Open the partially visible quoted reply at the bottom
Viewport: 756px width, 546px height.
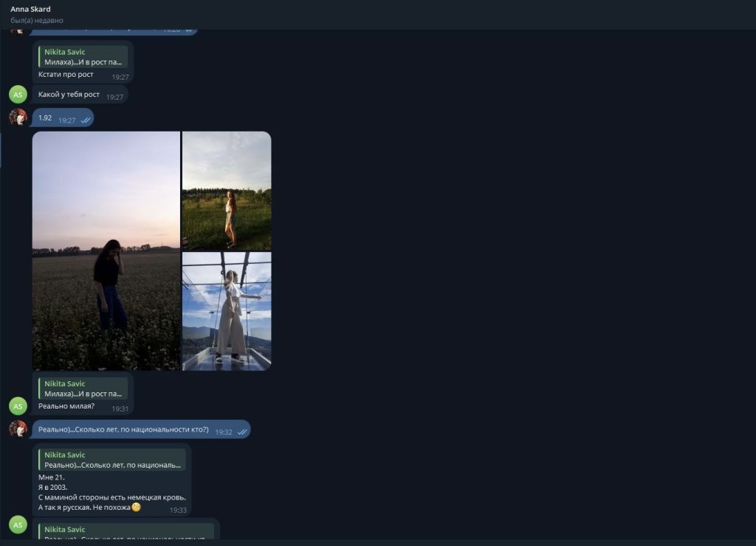tap(126, 532)
